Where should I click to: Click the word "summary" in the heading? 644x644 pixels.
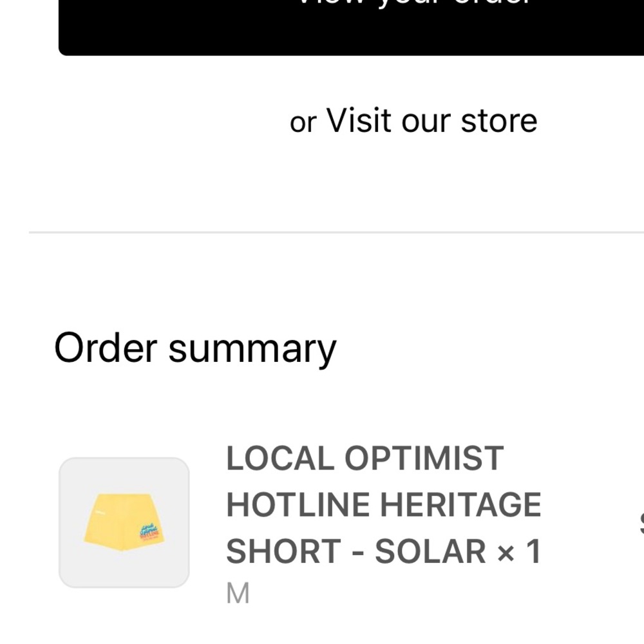(252, 348)
